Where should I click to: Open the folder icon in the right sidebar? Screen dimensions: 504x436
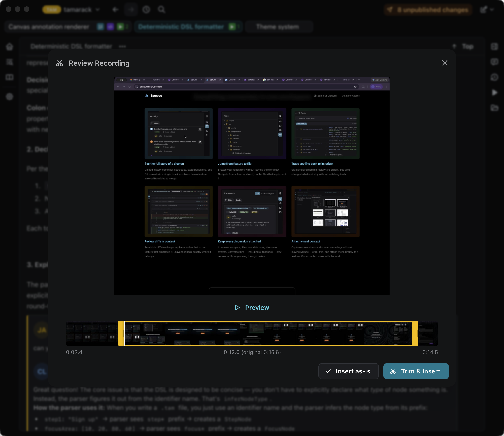coord(495,108)
